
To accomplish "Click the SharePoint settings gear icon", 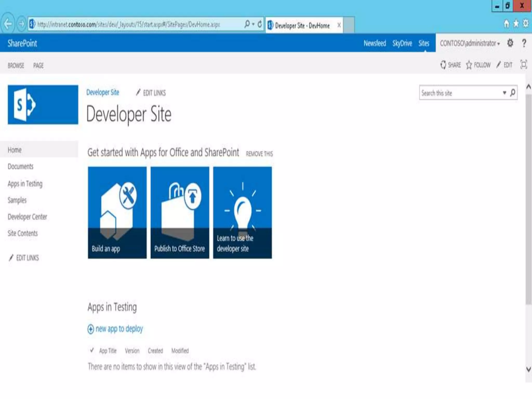I will [510, 43].
